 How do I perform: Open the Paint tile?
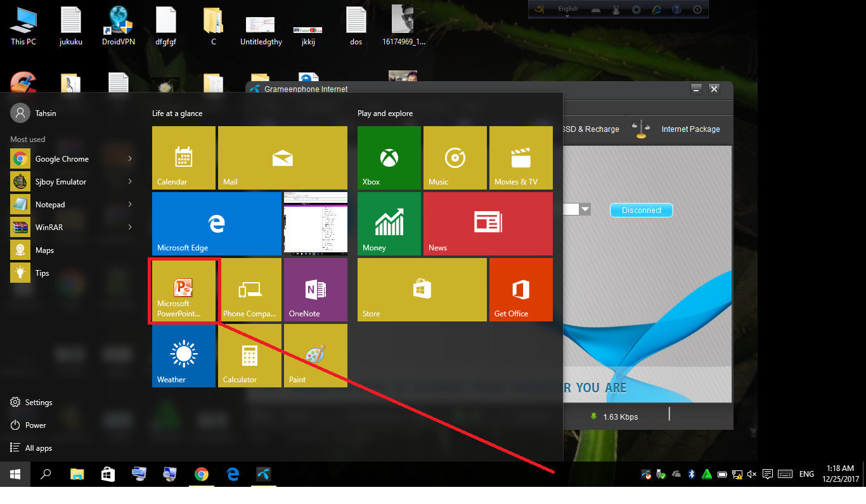click(315, 356)
